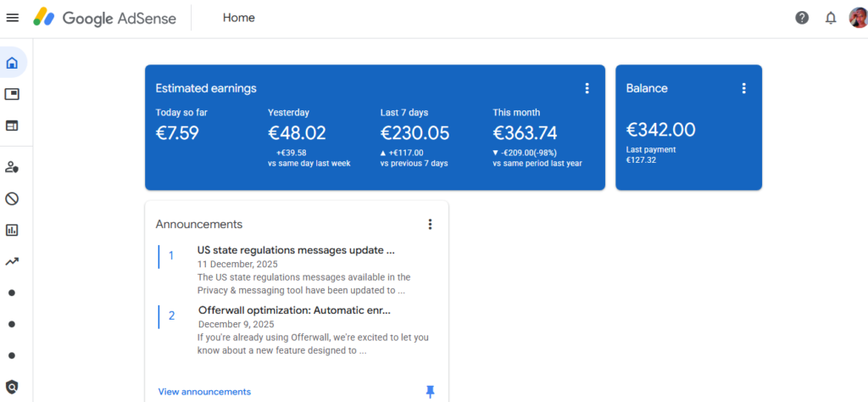Open Announcements card options menu

coord(430,224)
